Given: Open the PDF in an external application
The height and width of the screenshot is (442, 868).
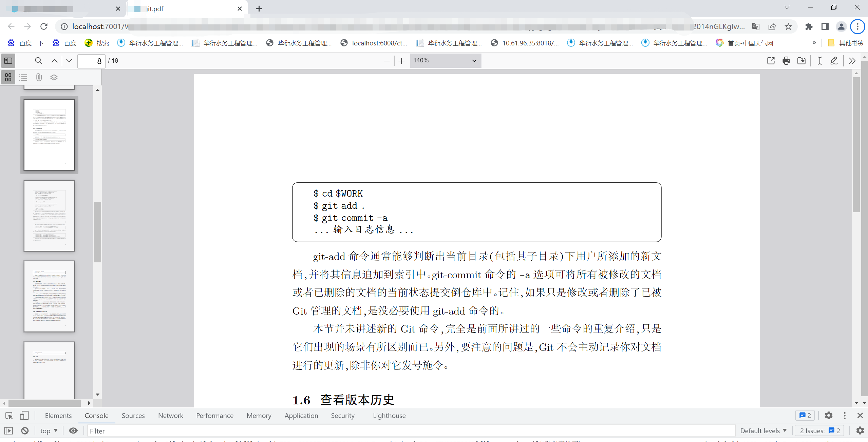Looking at the screenshot, I should [x=771, y=60].
